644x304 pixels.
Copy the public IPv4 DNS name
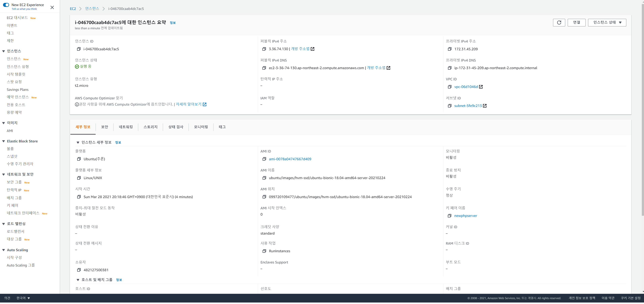click(x=264, y=68)
